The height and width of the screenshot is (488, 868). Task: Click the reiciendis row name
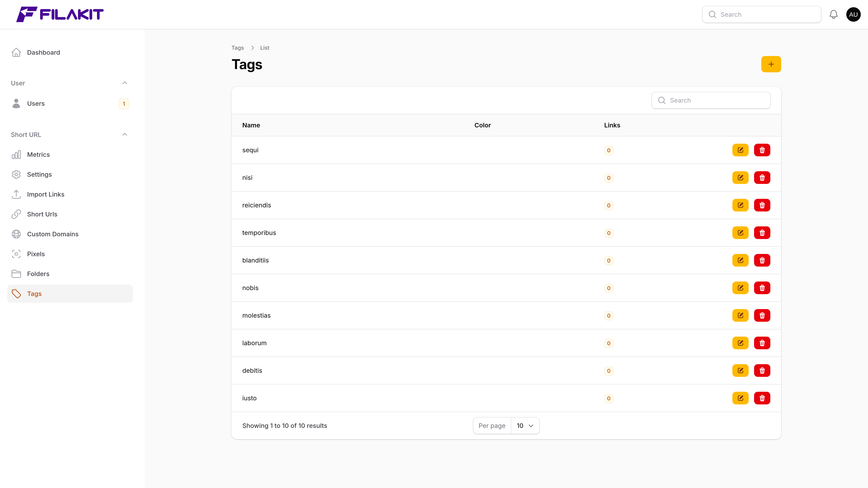[x=256, y=205]
